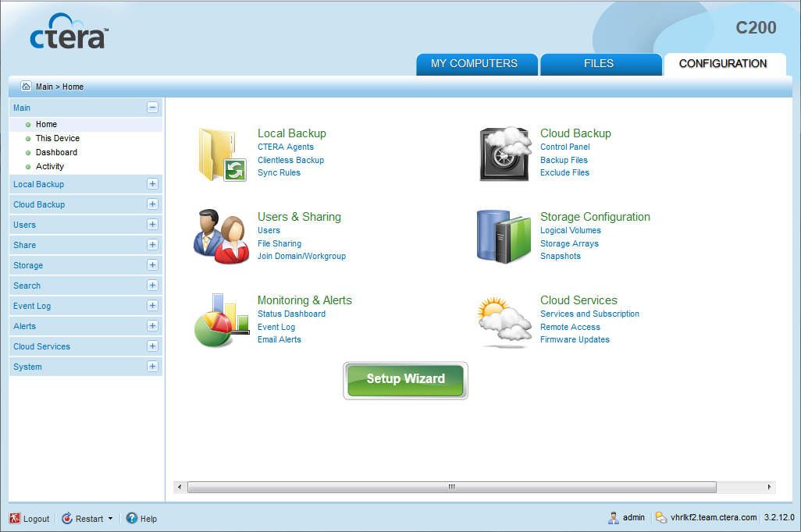This screenshot has width=801, height=532.
Task: Expand the Event Log sidebar section
Action: point(152,305)
